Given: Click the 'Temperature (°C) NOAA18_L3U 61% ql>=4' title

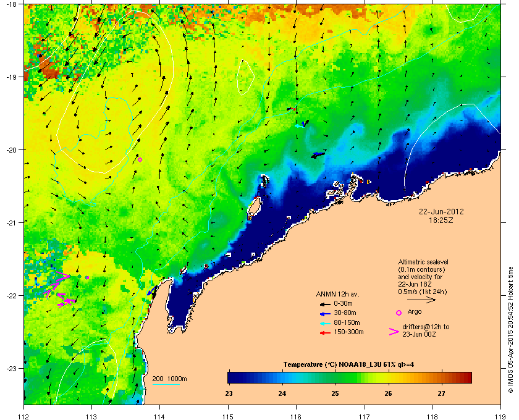Looking at the screenshot, I should 348,365.
